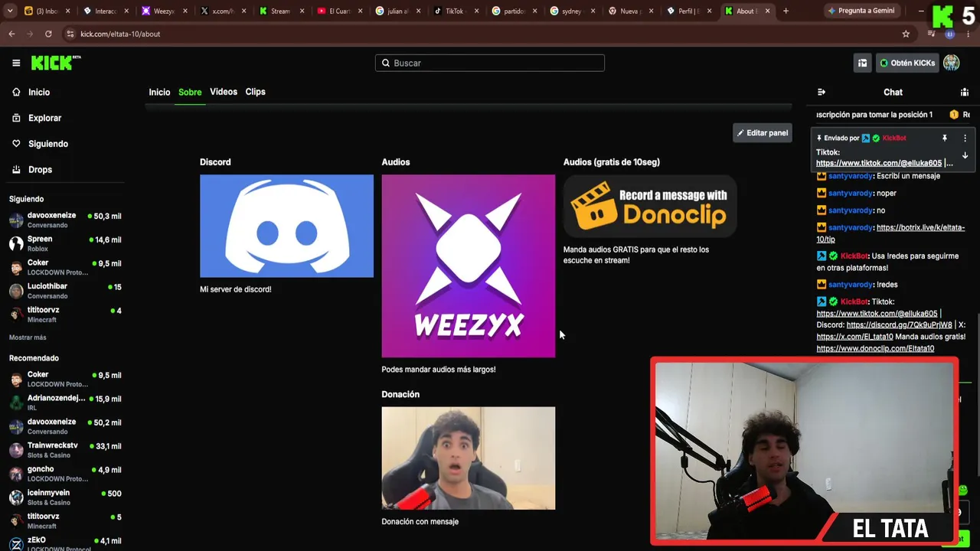Viewport: 980px width, 551px height.
Task: Switch to the TikTok browser tab
Action: tap(455, 11)
